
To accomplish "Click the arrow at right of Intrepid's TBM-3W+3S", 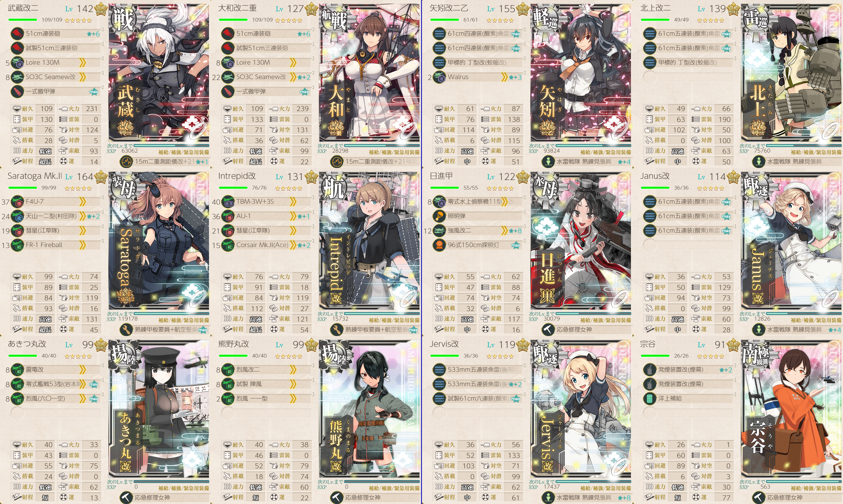I will click(313, 198).
